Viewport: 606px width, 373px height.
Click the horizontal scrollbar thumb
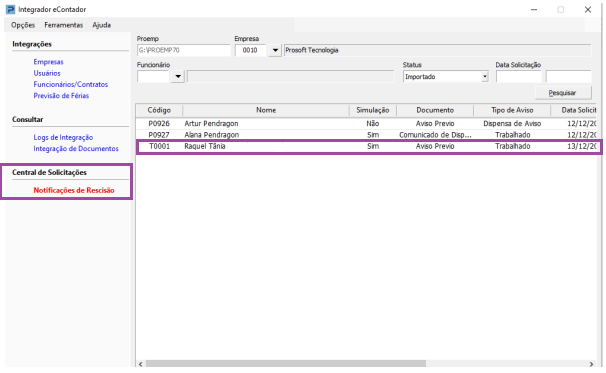286,364
